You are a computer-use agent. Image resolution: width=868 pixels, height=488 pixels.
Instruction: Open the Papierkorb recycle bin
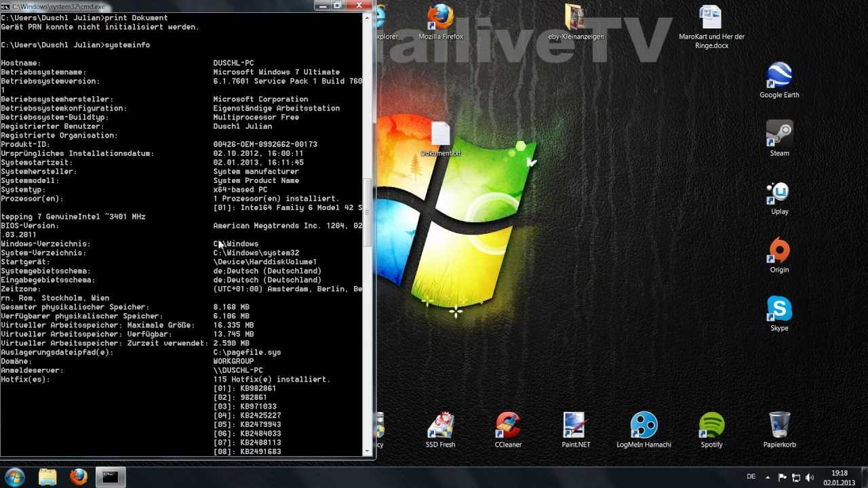[x=779, y=430]
